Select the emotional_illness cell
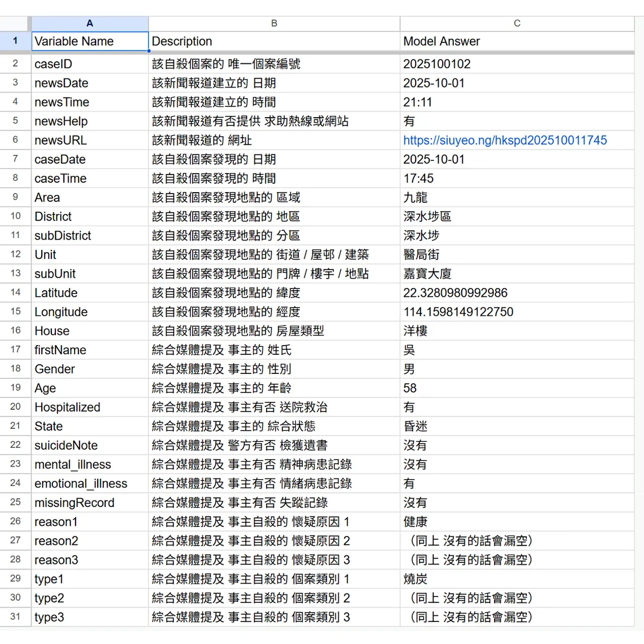 90,484
